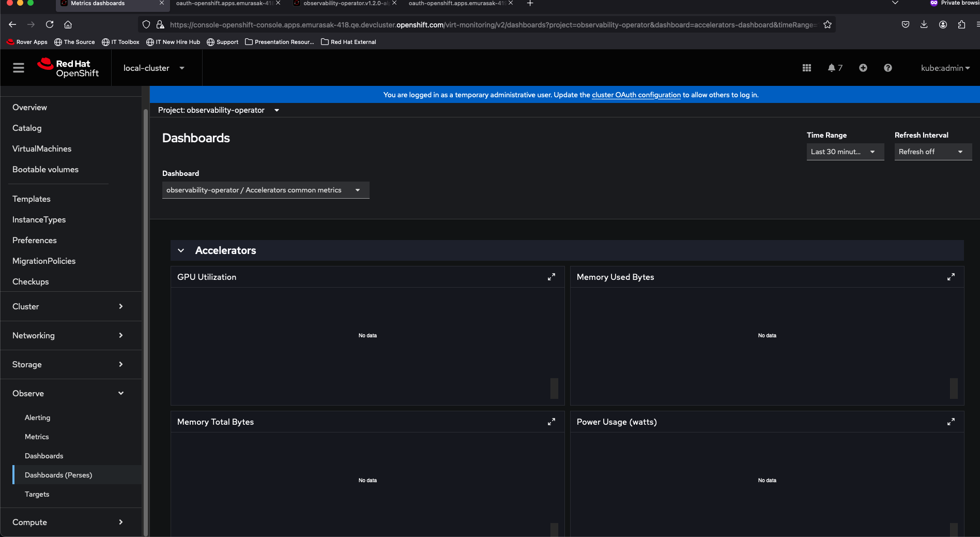Screen dimensions: 980x537
Task: Expand the Power Usage panel fullscreen
Action: click(951, 422)
